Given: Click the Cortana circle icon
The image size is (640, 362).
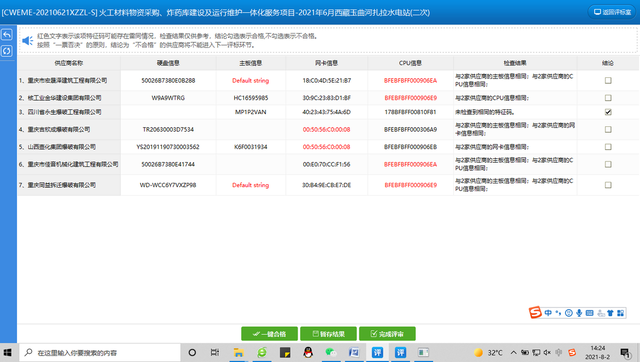Looking at the screenshot, I should pos(192,353).
